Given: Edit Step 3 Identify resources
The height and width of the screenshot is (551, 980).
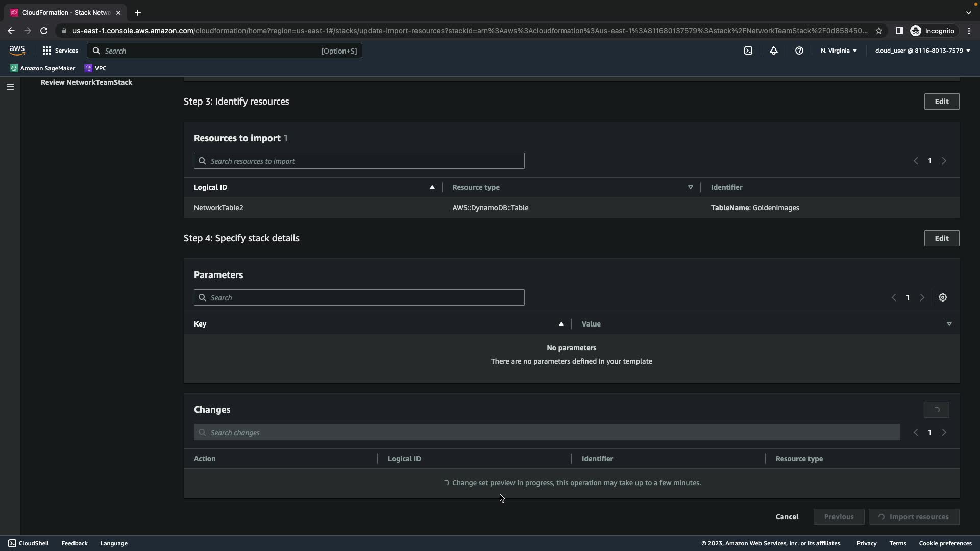Looking at the screenshot, I should (941, 102).
